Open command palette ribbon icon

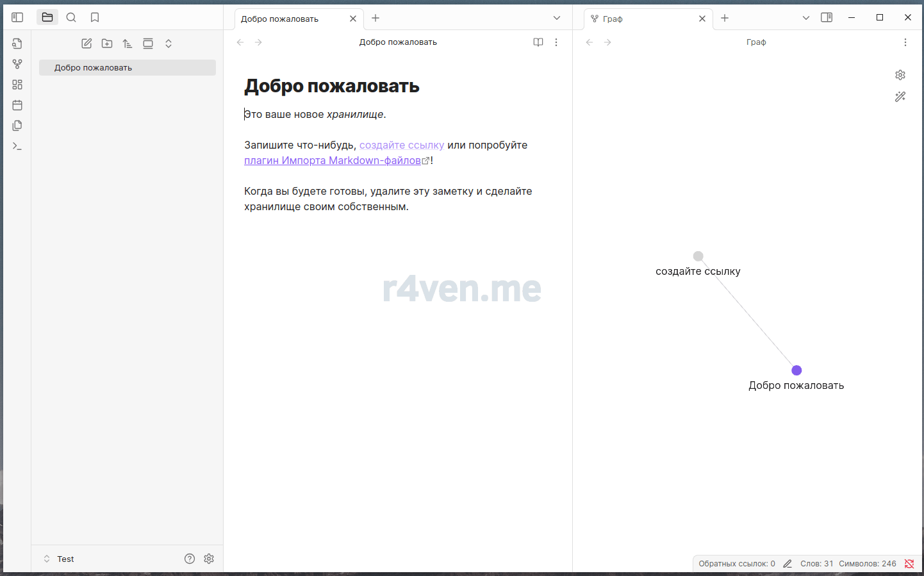point(17,146)
